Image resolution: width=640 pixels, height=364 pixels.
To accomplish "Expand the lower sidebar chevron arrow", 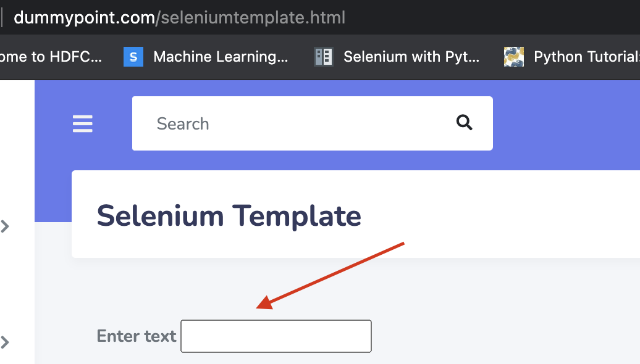I will (x=6, y=342).
